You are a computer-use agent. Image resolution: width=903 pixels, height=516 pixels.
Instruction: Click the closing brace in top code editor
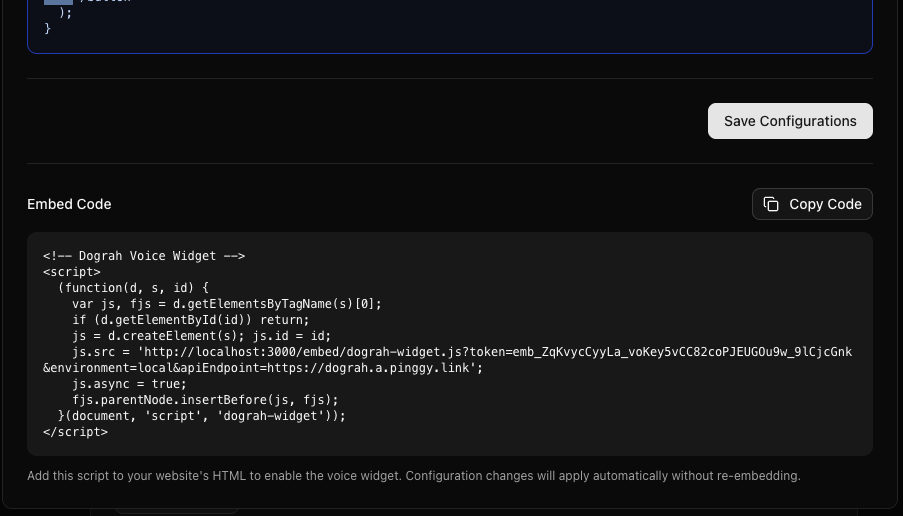point(47,28)
